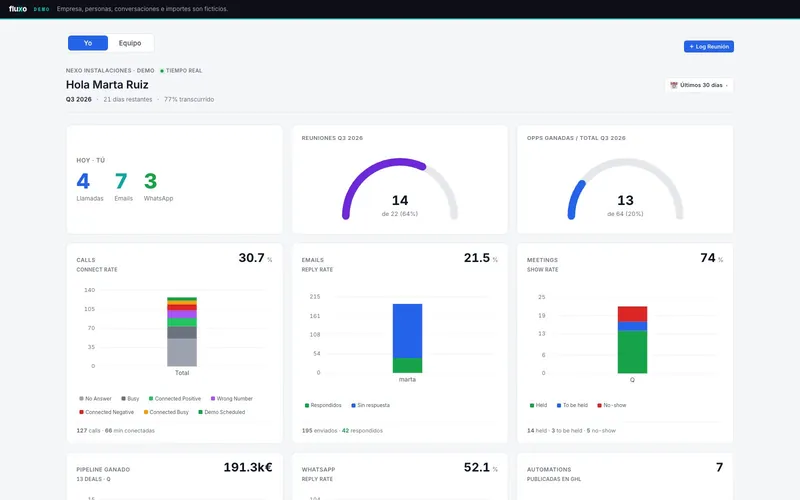Click the EMAILS card title

pyautogui.click(x=312, y=260)
